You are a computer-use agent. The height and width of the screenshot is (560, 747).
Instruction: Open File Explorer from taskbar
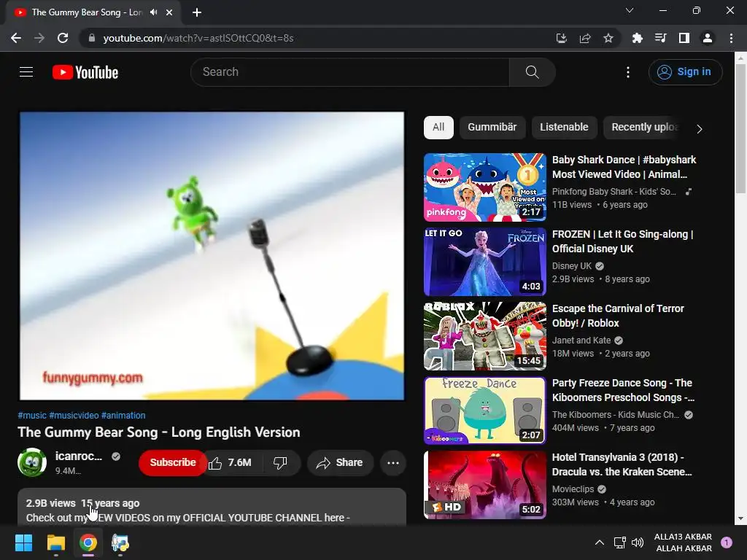coord(55,542)
